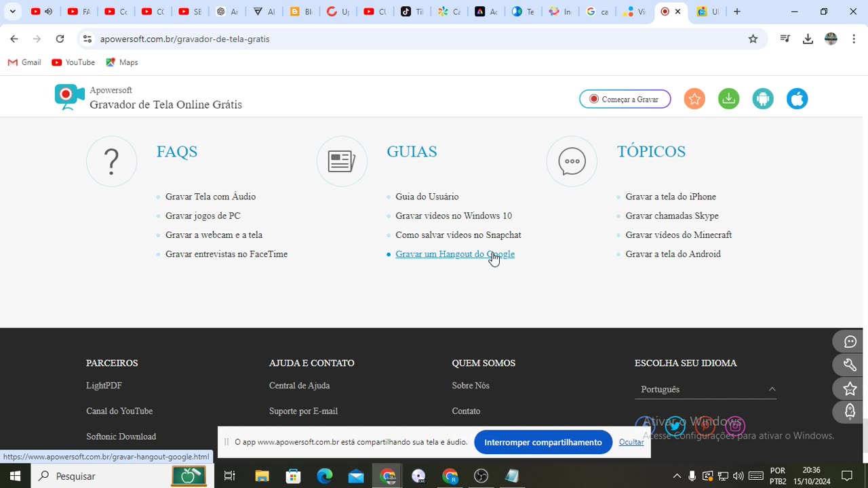Viewport: 868px width, 488px height.
Task: Show hidden system tray icons
Action: (677, 476)
